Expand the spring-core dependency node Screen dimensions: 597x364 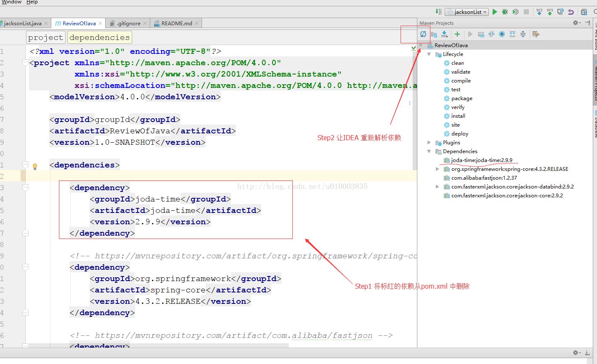pos(438,169)
